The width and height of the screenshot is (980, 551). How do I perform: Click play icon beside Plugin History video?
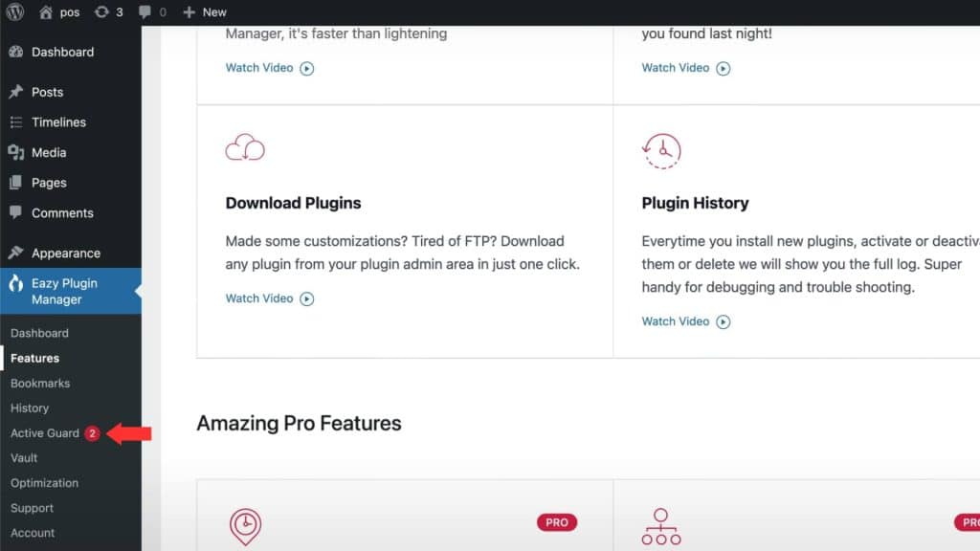[724, 321]
